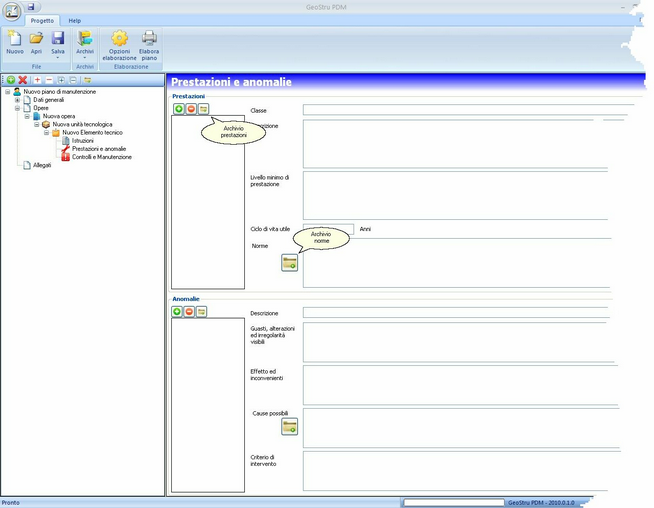
Task: Save the project with Salva icon
Action: pyautogui.click(x=58, y=38)
